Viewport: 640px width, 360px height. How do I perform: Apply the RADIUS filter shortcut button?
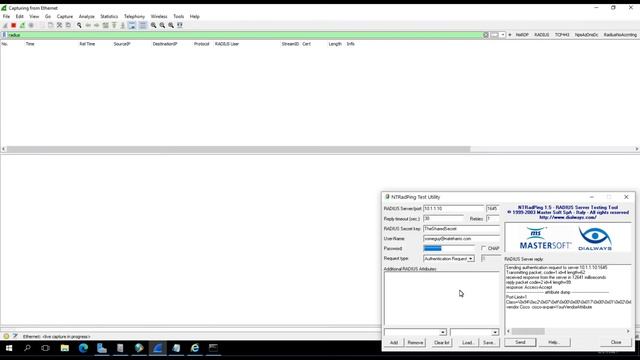pyautogui.click(x=542, y=35)
